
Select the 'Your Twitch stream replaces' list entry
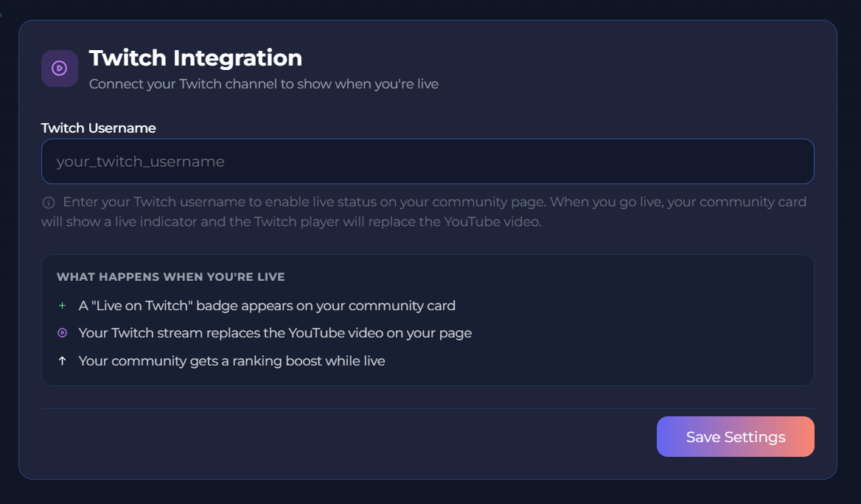coord(276,332)
